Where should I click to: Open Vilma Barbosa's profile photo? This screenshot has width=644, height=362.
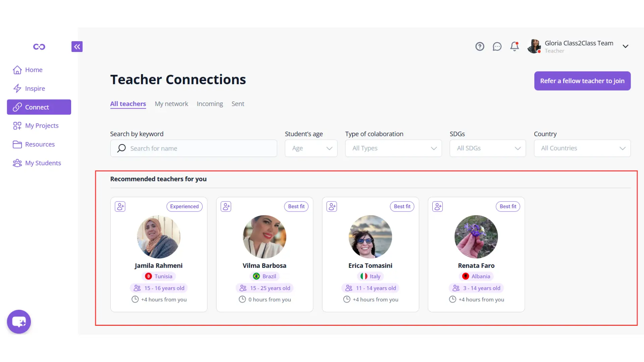265,237
